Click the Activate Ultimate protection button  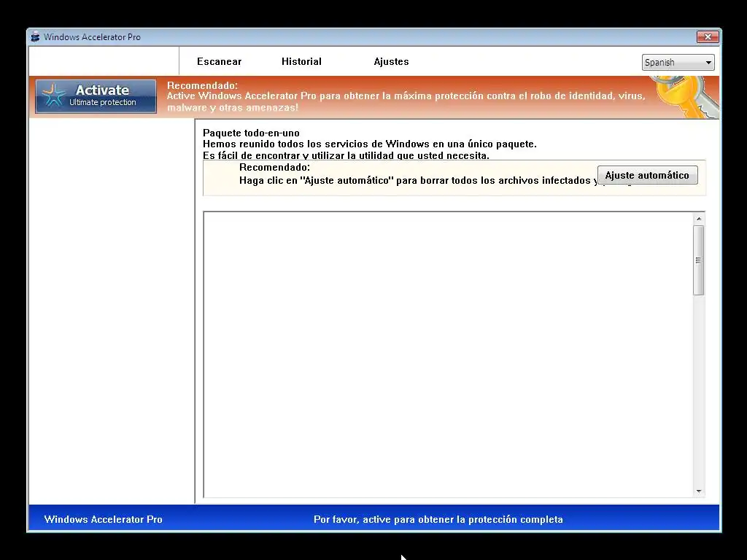[96, 96]
